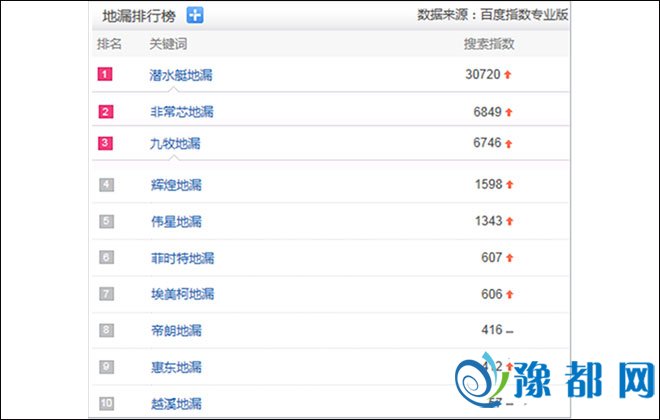660x420 pixels.
Task: Click the red up arrow next to 30720
Action: pyautogui.click(x=508, y=75)
